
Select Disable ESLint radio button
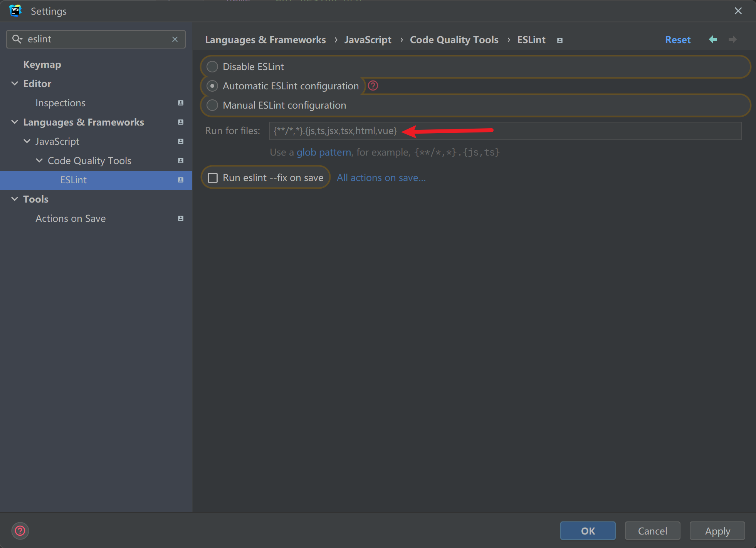click(x=212, y=67)
